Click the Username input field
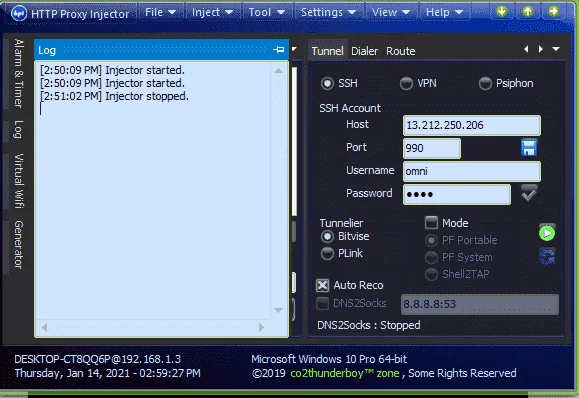Image resolution: width=579 pixels, height=398 pixels. [x=472, y=171]
